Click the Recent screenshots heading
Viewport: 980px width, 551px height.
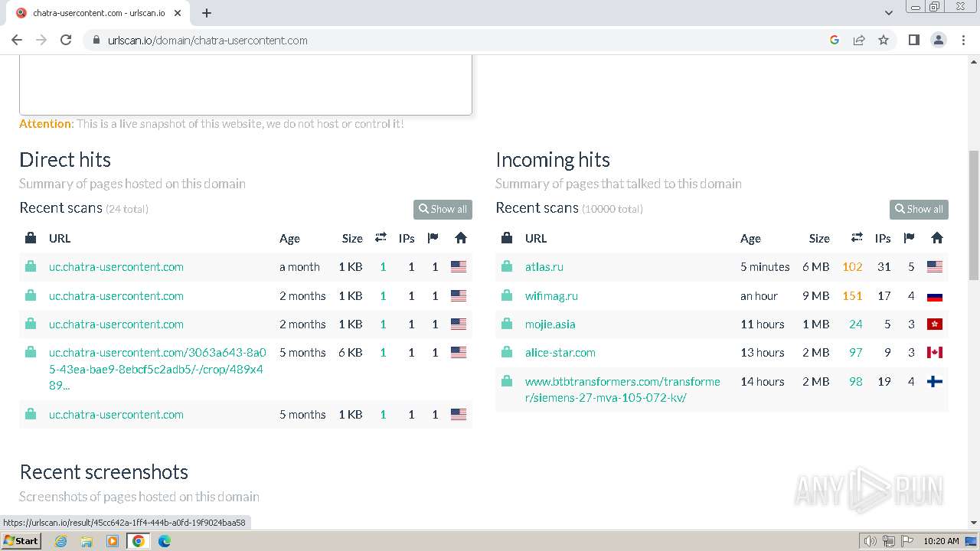[104, 472]
